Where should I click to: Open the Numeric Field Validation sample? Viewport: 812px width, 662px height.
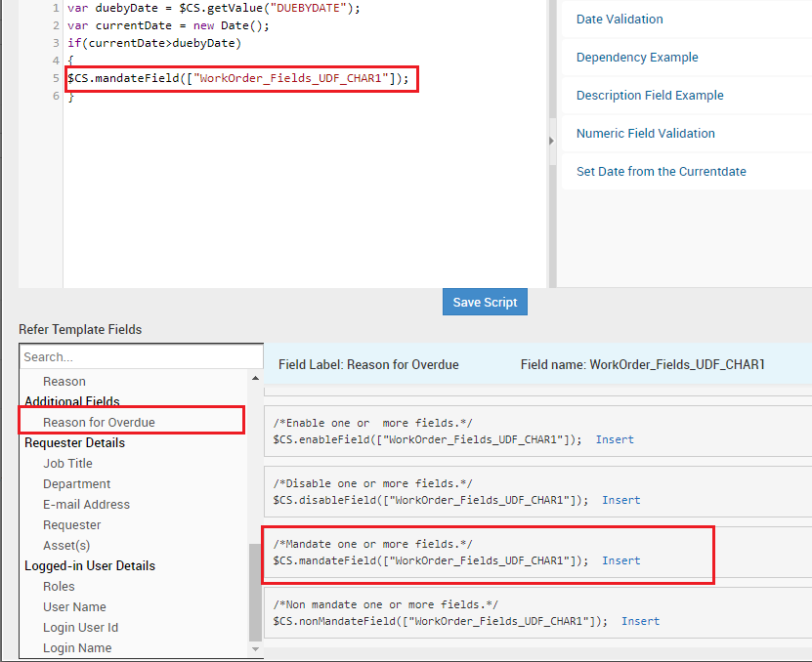645,134
